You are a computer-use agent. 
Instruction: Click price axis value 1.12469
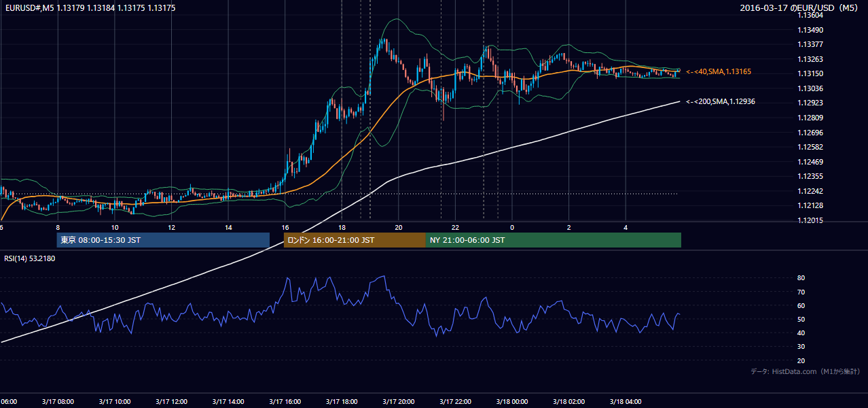tap(810, 163)
